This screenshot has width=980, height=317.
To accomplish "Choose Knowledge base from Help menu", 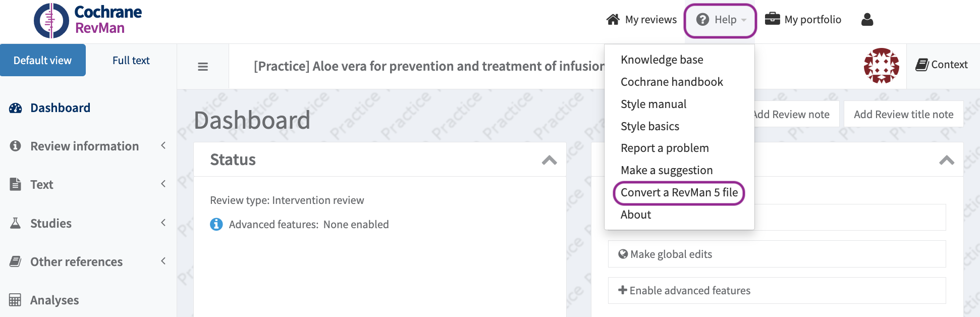I will tap(662, 60).
